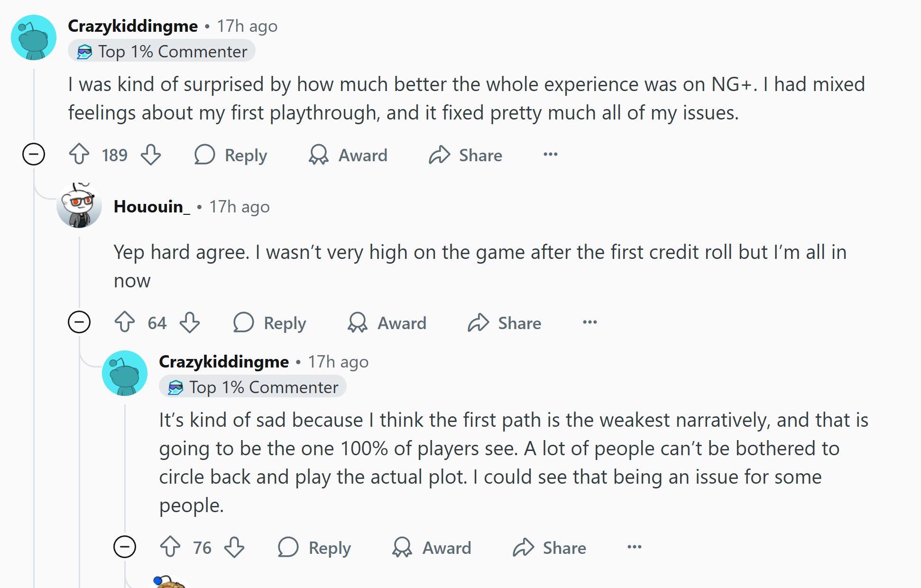Viewport: 921px width, 588px height.
Task: Open more options on Hououin_'s comment
Action: pyautogui.click(x=589, y=322)
